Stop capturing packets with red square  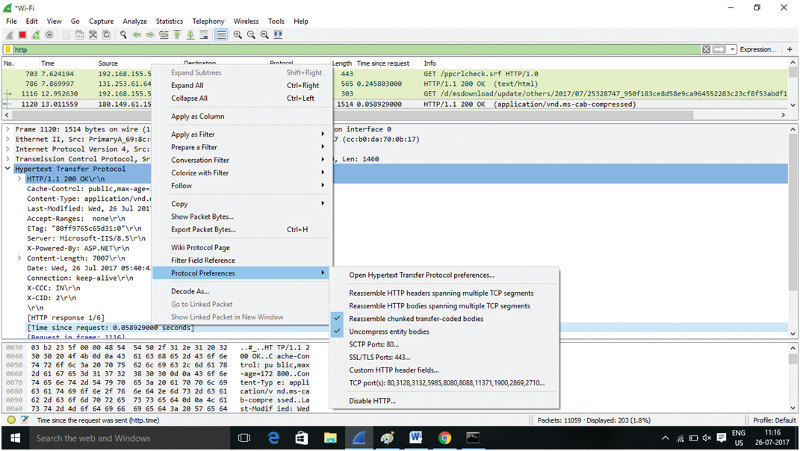pos(24,34)
